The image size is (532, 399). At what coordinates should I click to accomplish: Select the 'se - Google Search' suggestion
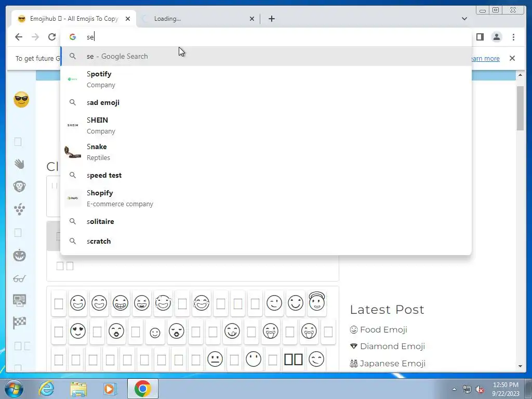(266, 56)
